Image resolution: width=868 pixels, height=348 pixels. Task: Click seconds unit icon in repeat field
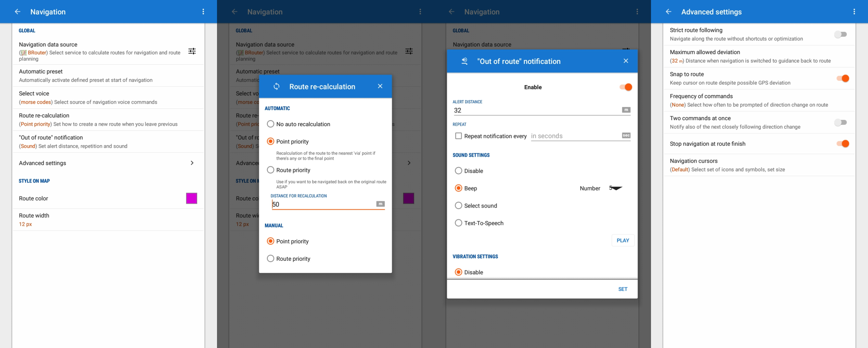tap(626, 135)
